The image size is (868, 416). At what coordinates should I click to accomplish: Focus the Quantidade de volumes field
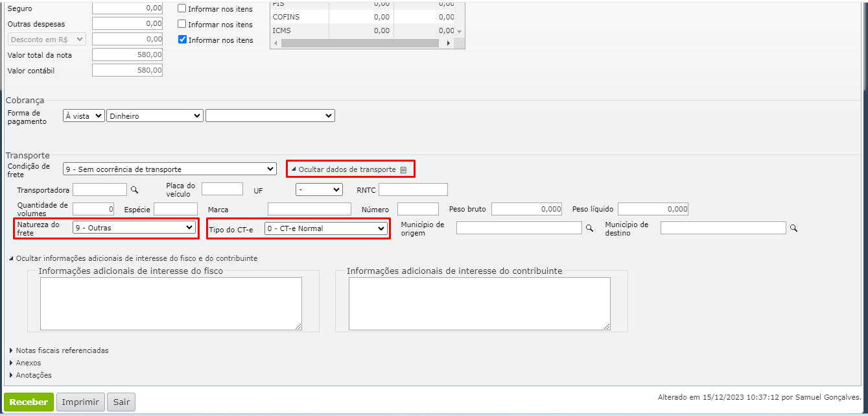[93, 209]
